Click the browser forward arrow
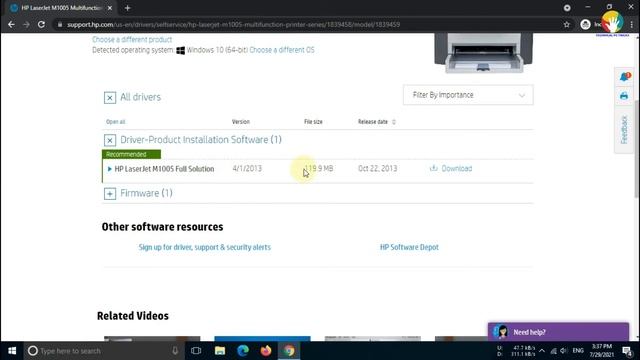 pos(26,24)
